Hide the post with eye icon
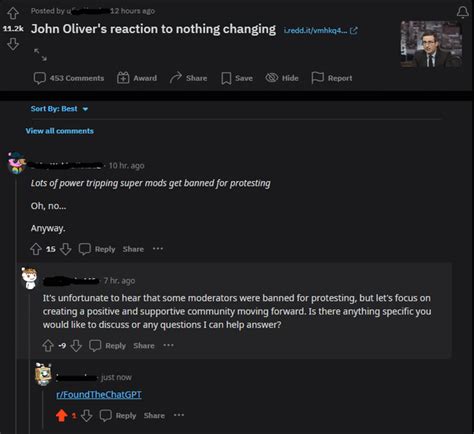 coord(282,78)
